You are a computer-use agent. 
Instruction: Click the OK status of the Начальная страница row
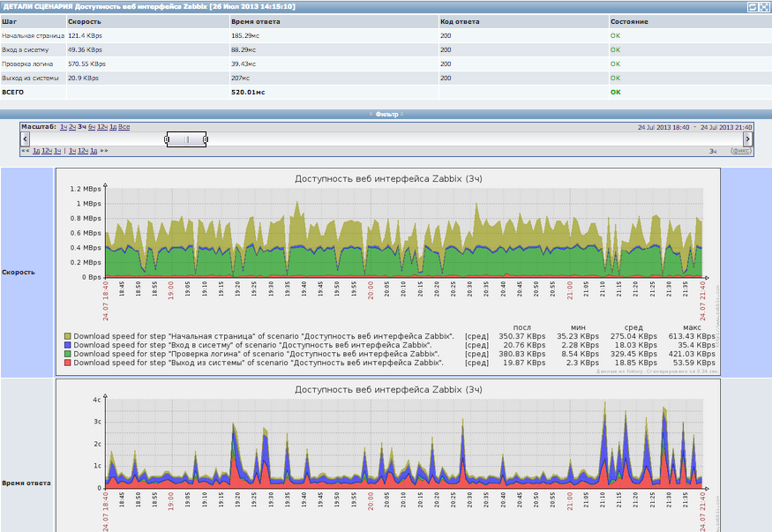616,35
